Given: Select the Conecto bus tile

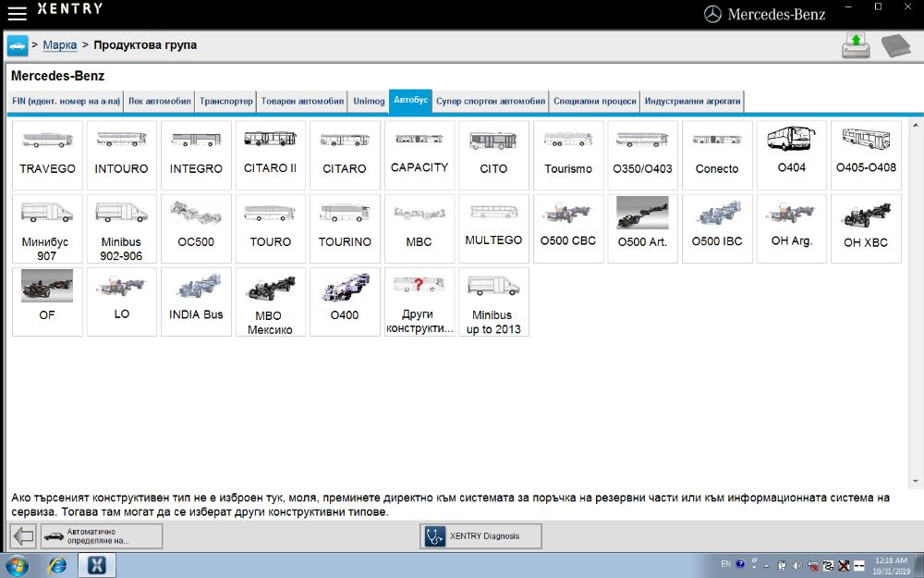Looking at the screenshot, I should [717, 155].
